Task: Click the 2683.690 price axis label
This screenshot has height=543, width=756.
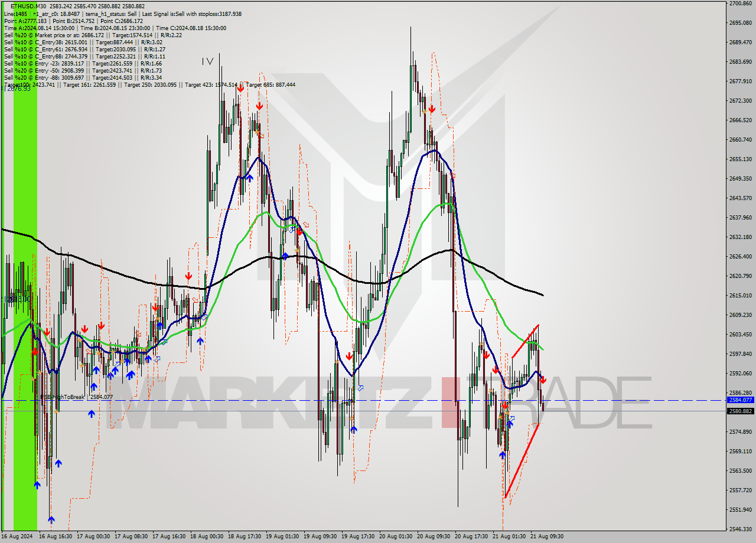Action: [x=740, y=62]
